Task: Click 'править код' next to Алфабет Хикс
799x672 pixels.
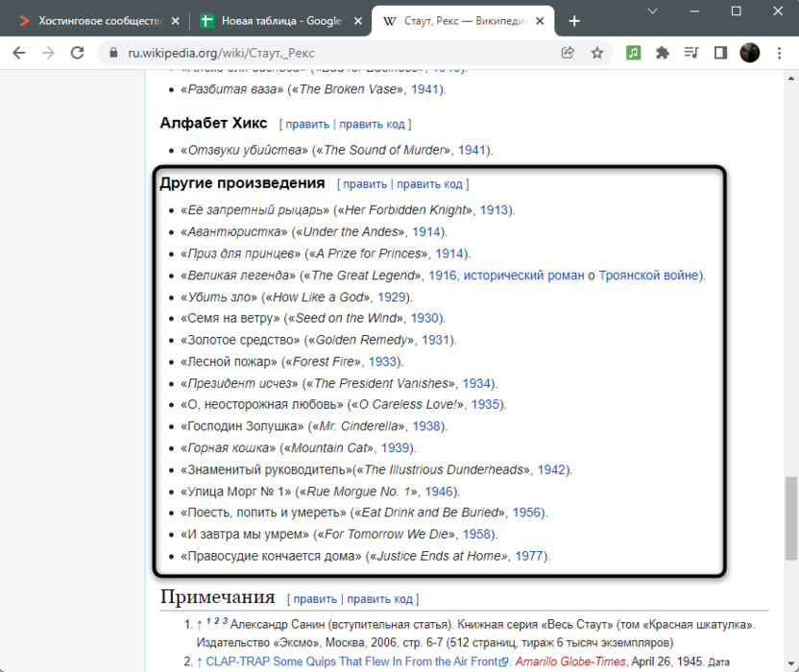Action: (x=373, y=124)
